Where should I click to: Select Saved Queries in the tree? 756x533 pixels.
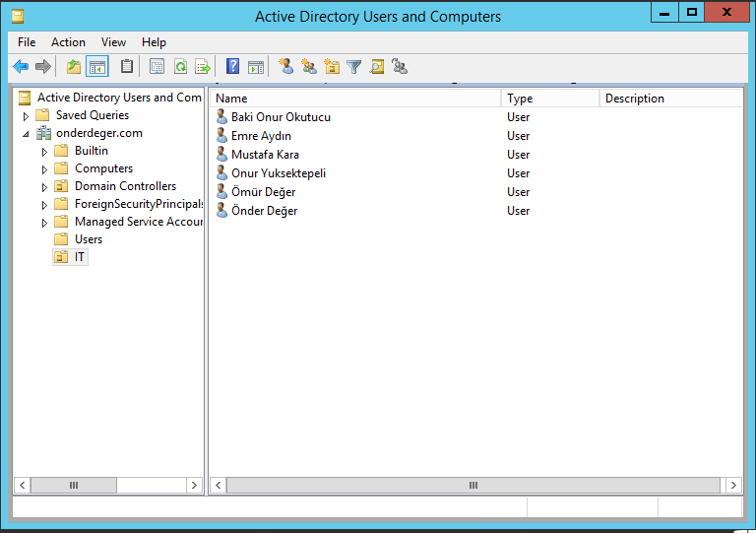[93, 115]
